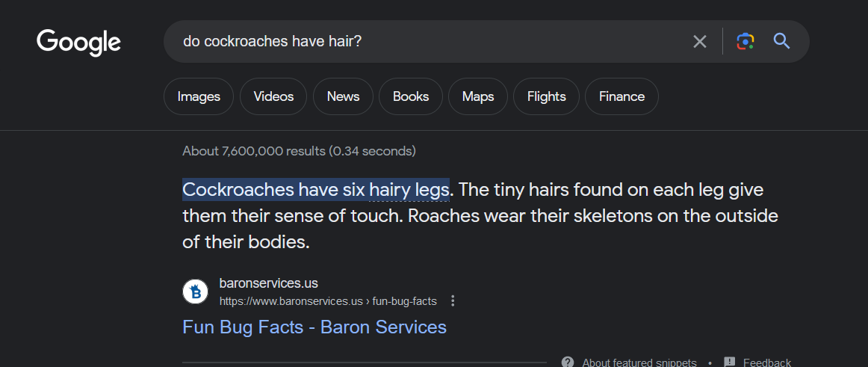The image size is (868, 367).
Task: Click the Feedback flag icon
Action: coord(730,362)
